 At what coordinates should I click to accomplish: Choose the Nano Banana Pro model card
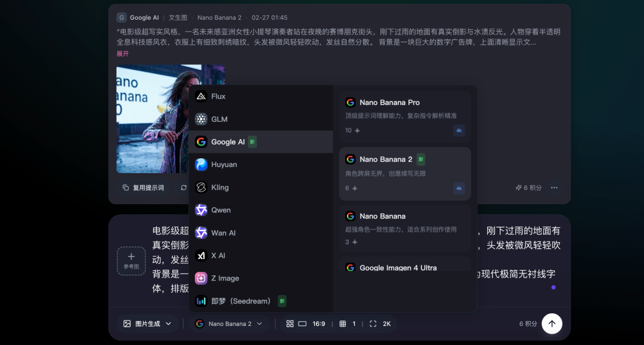(404, 117)
